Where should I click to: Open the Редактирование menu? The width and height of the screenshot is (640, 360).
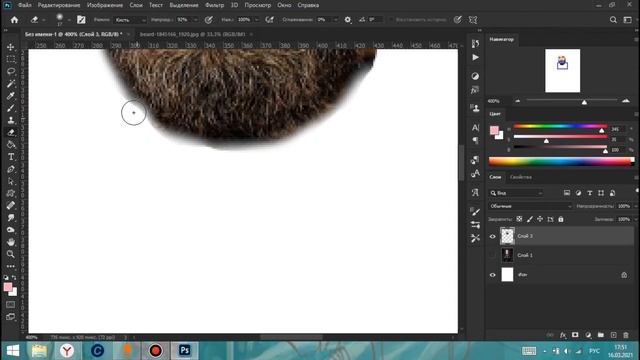59,5
